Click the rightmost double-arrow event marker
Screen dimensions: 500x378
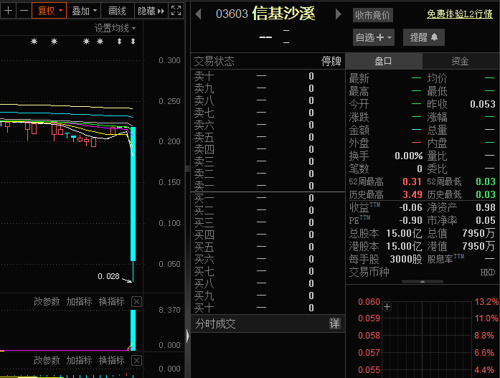(133, 41)
